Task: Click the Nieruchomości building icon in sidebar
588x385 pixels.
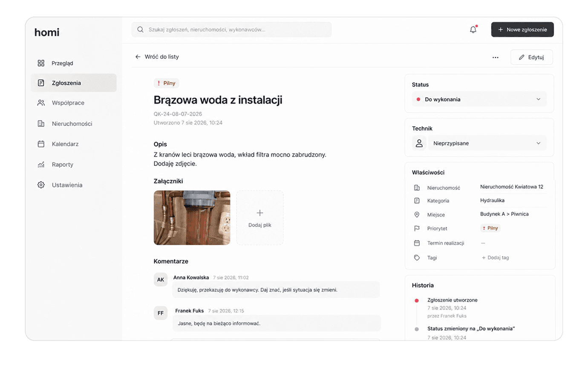Action: (41, 124)
